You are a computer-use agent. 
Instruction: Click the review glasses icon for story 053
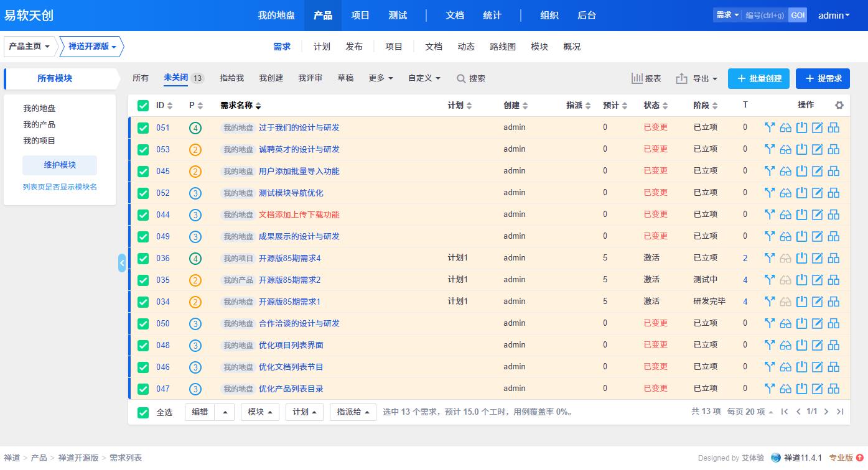pyautogui.click(x=786, y=149)
